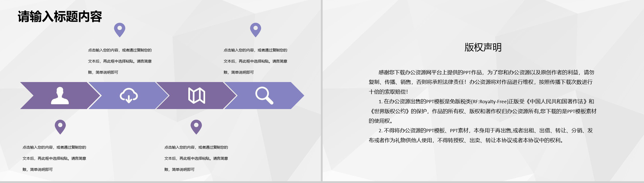Select the top-right location pin above search arrow

255,30
